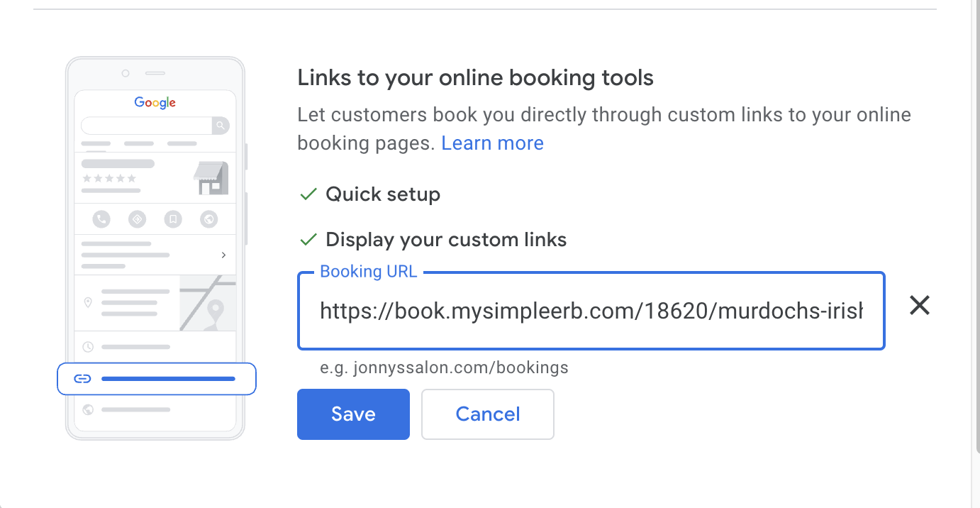Click the storefront icon in the mockup

point(211,178)
